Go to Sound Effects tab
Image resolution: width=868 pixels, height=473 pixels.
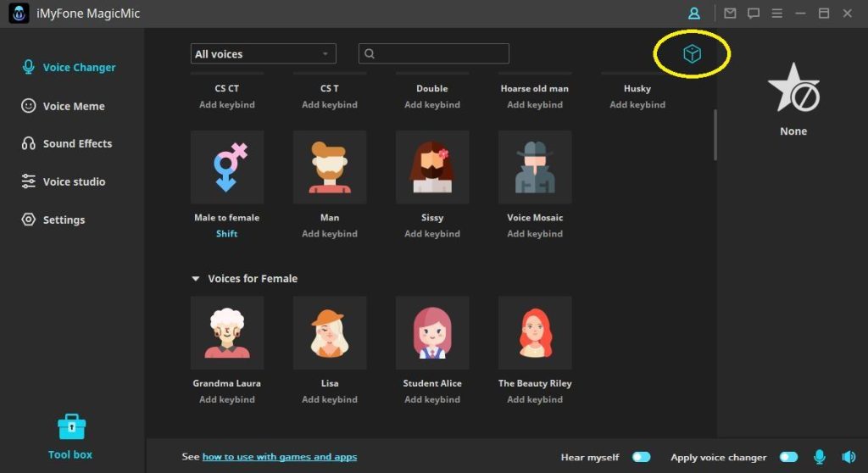click(66, 143)
